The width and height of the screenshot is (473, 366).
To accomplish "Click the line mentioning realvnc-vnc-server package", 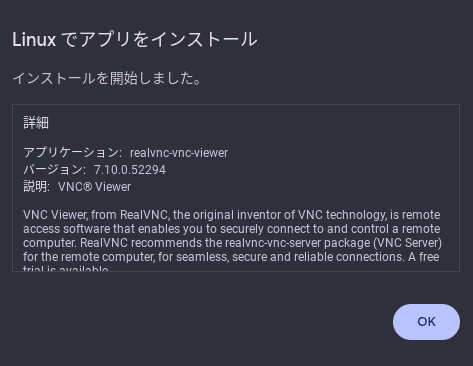I will (232, 243).
